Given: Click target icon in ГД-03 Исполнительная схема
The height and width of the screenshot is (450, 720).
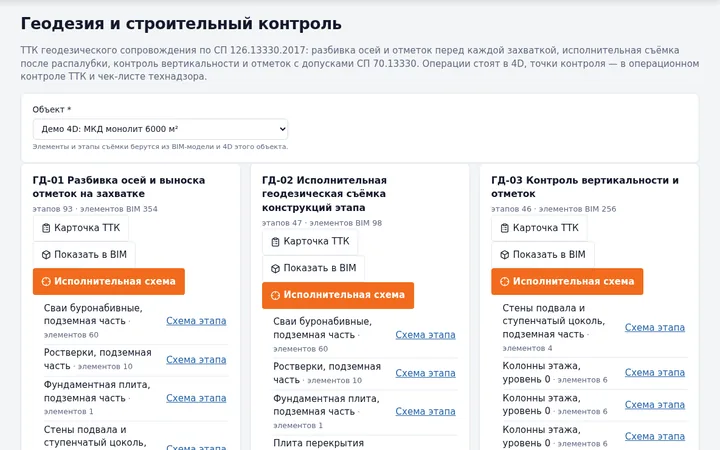Looking at the screenshot, I should point(505,281).
